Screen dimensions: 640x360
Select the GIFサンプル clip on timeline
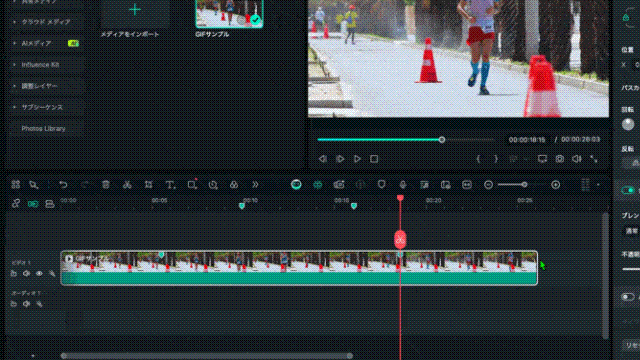click(x=299, y=268)
